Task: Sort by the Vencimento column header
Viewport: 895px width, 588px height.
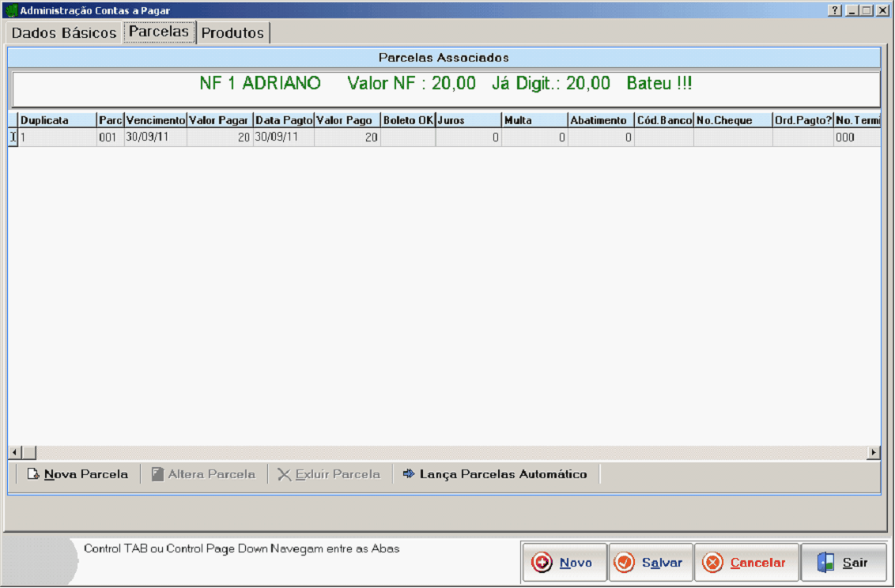Action: point(155,120)
